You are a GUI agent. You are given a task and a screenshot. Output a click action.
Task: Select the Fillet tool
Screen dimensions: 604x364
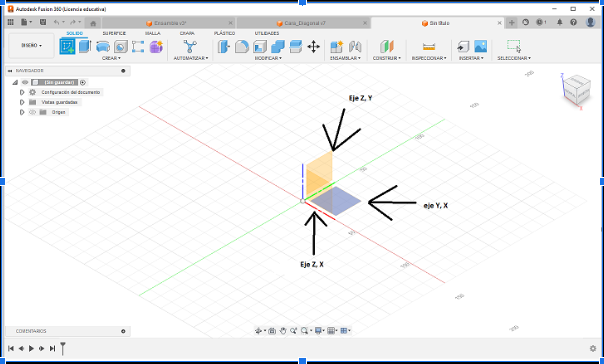click(242, 47)
